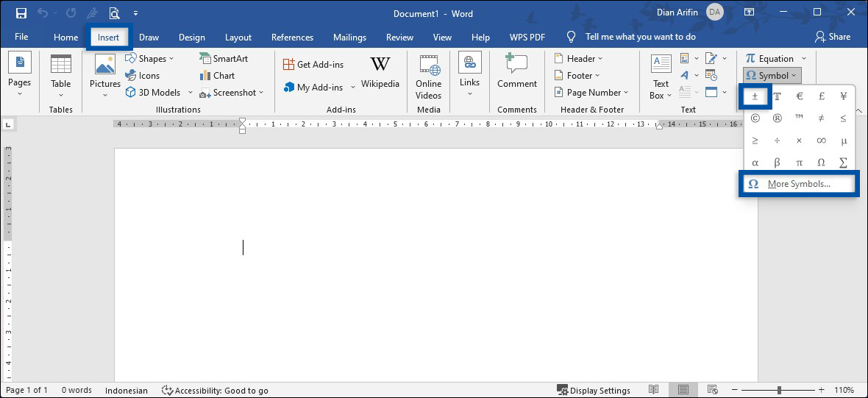Insert the not-equal symbol
This screenshot has width=868, height=398.
(x=821, y=118)
